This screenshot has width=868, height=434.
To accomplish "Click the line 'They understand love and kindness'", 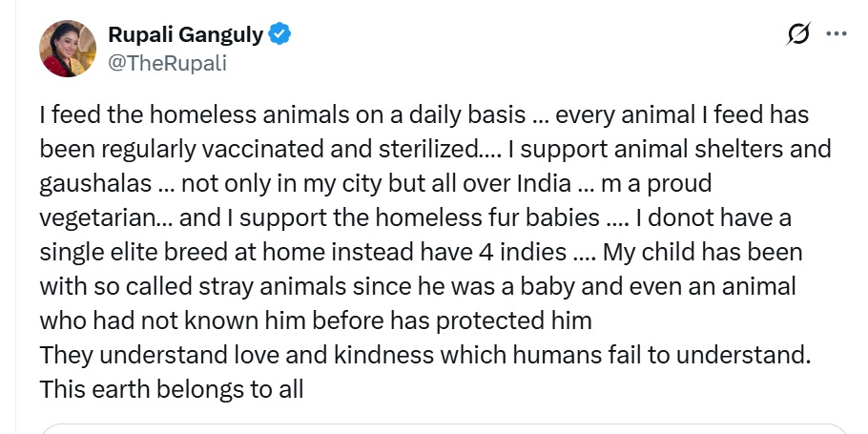I will click(x=425, y=356).
